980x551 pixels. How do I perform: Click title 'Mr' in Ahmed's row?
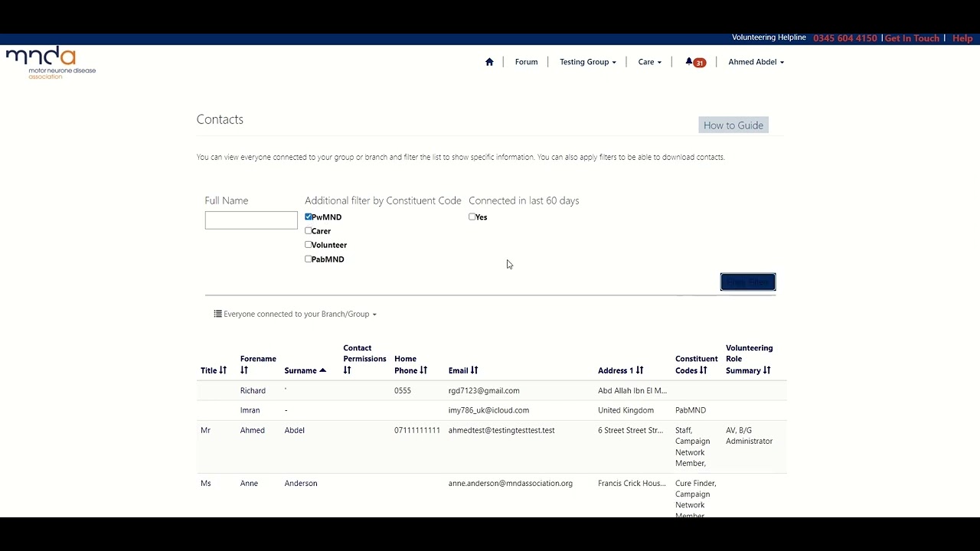[x=205, y=430]
